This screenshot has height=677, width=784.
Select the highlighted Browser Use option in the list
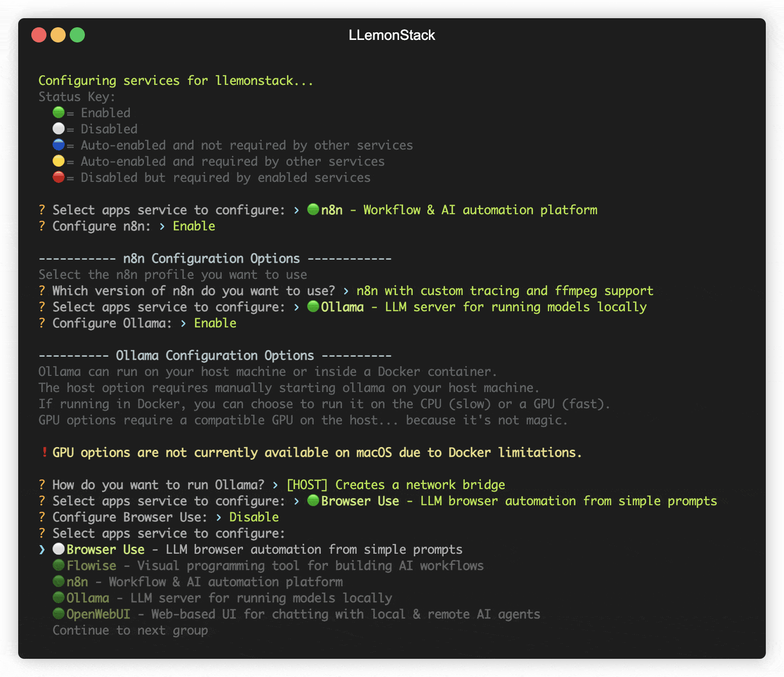(x=258, y=549)
